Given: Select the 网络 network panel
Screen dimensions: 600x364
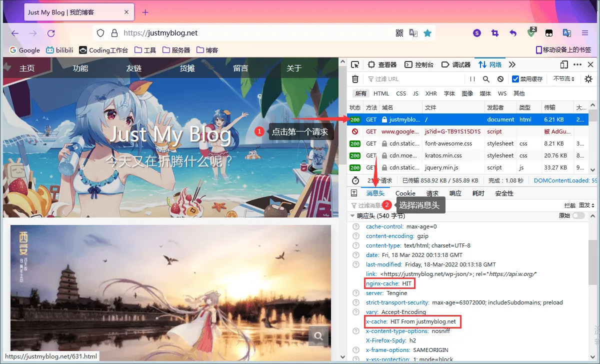Looking at the screenshot, I should point(490,64).
